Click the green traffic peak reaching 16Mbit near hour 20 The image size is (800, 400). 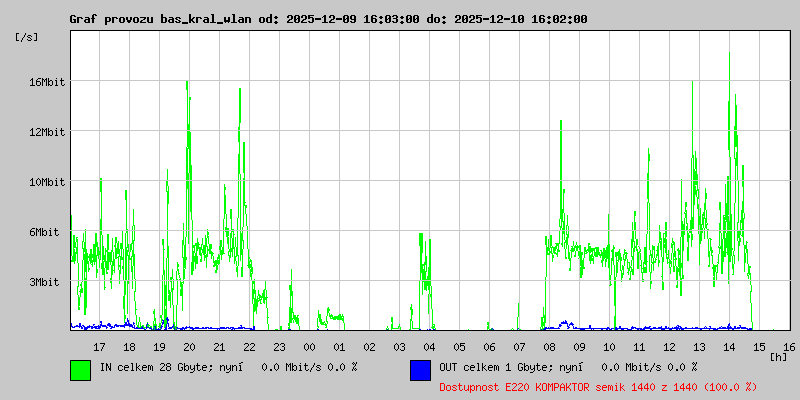coord(187,83)
